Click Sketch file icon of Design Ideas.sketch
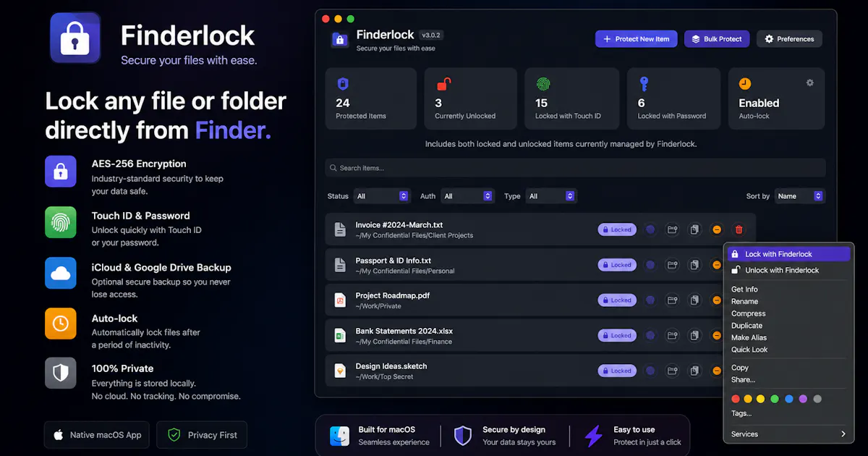868x456 pixels. pos(340,371)
